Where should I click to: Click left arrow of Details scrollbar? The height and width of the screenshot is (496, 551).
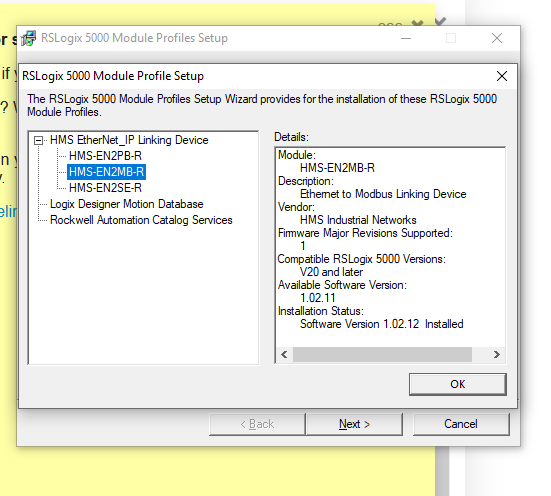tap(284, 354)
